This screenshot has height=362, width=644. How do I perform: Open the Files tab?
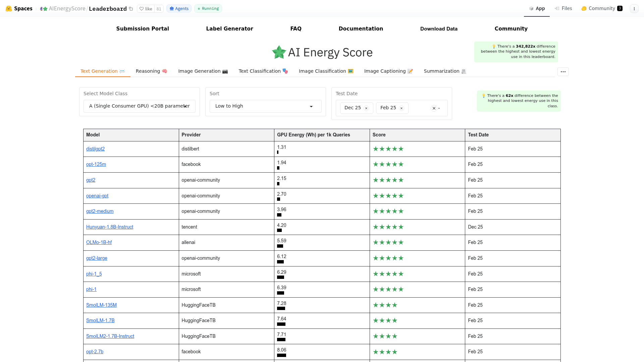point(563,8)
